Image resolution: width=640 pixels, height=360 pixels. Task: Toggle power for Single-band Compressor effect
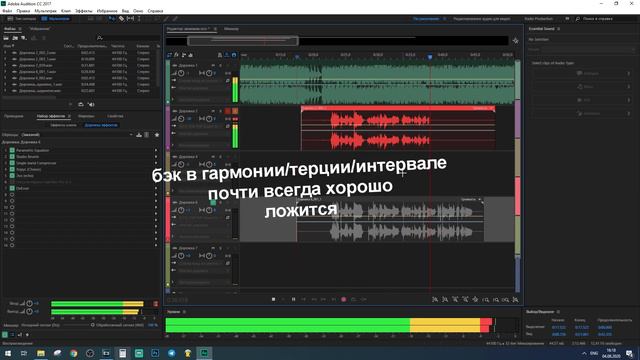coord(12,163)
